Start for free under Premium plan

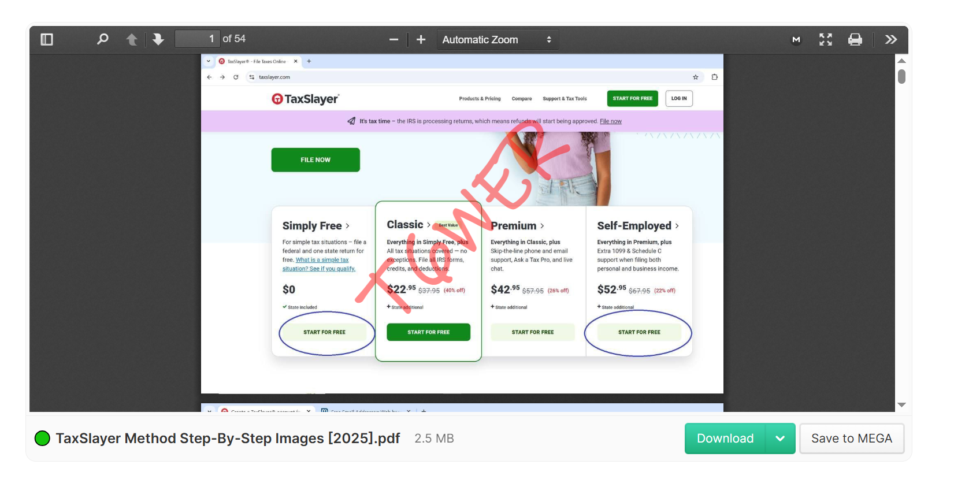click(533, 332)
